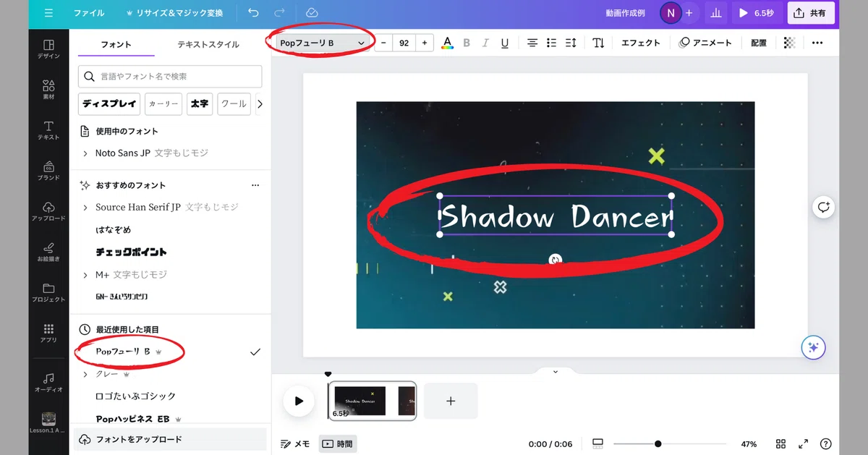Increase font size with plus

pos(425,43)
